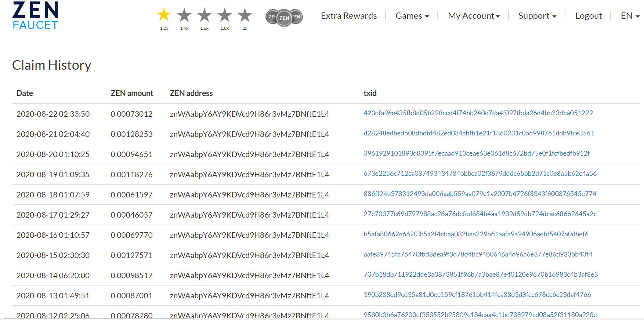Click the txid column header
644x320 pixels.
370,93
